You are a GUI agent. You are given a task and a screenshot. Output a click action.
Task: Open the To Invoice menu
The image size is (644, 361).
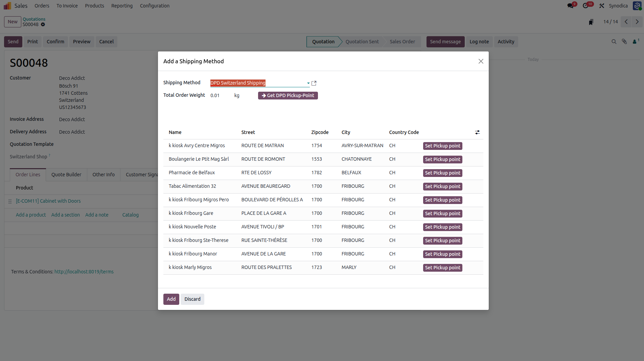coord(67,6)
